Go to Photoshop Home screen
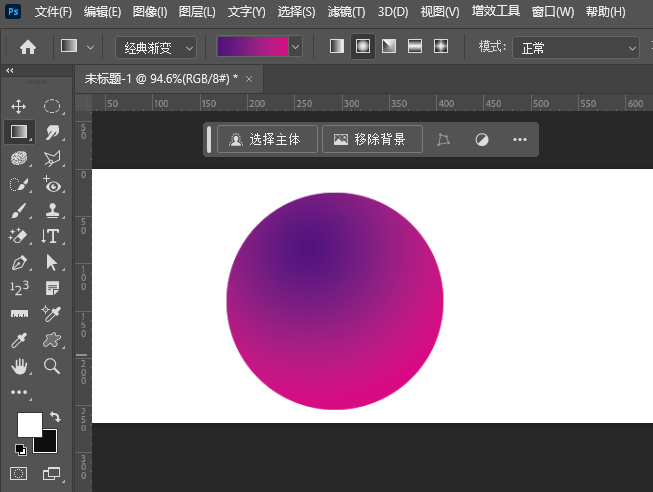Screen dimensions: 653x492 28,47
